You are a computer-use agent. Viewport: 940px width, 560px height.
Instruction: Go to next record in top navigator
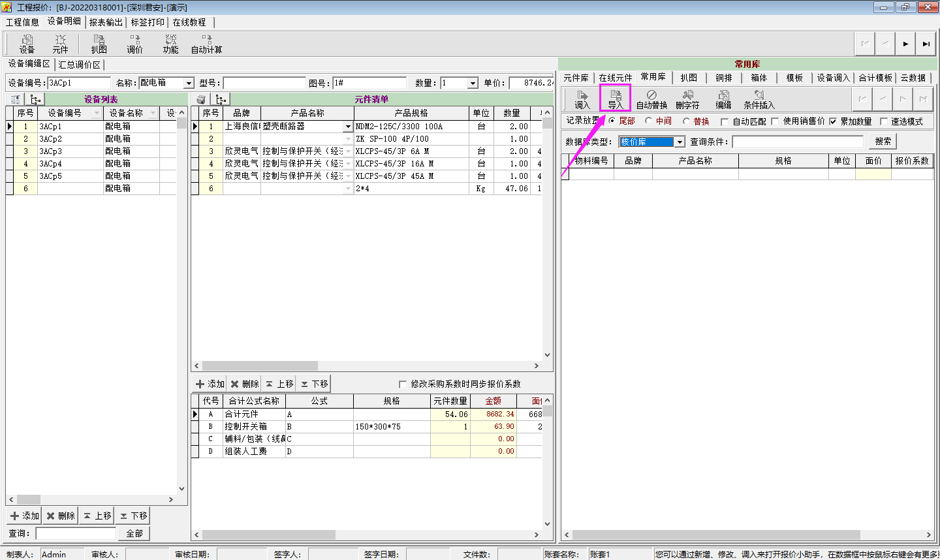(905, 44)
